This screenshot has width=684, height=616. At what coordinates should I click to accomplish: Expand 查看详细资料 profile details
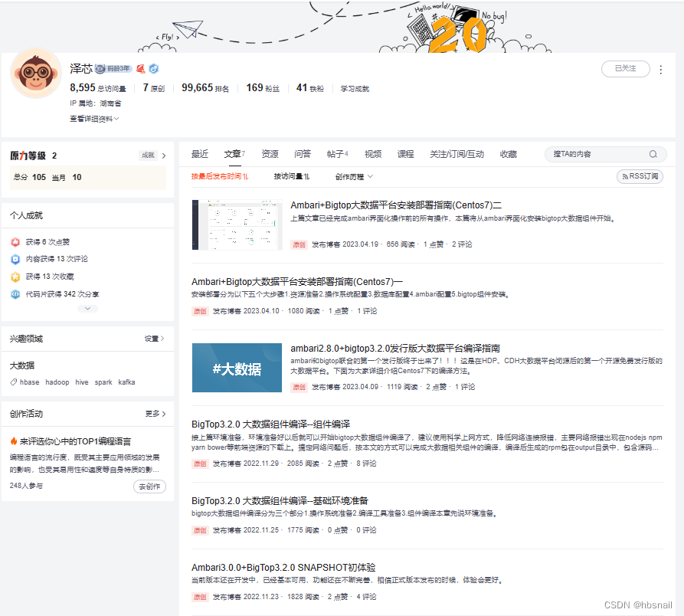coord(93,119)
